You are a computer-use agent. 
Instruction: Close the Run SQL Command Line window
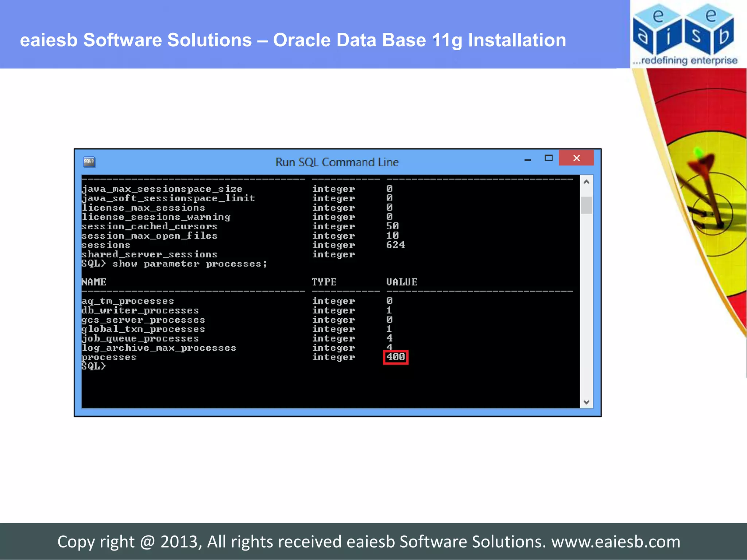[x=576, y=158]
